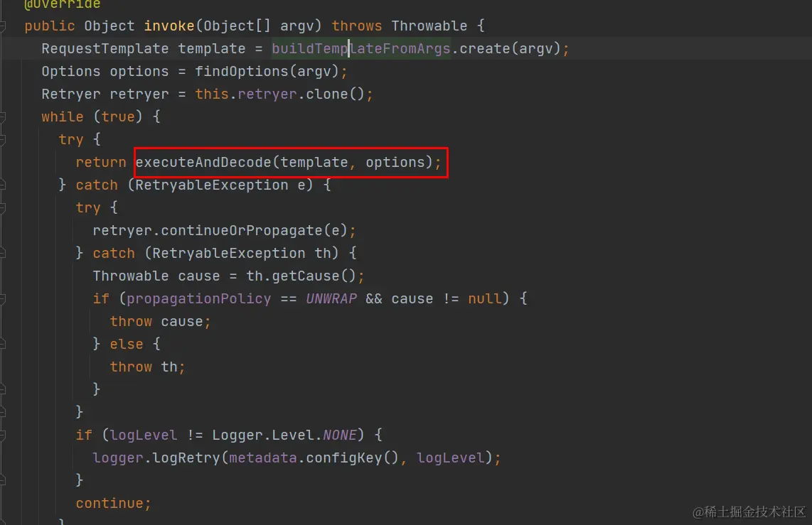Image resolution: width=812 pixels, height=525 pixels.
Task: Collapse fold marker on catch (RetryableException e) line
Action: click(x=2, y=185)
